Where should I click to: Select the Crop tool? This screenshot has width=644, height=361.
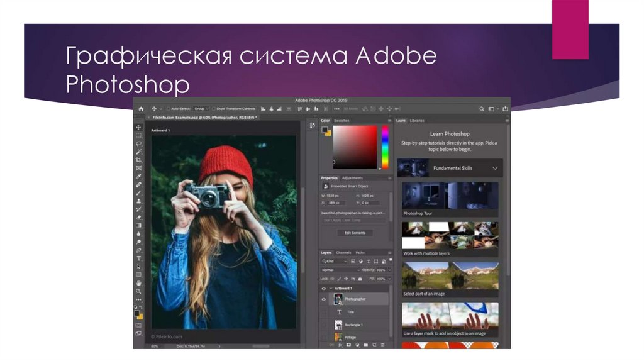[x=139, y=160]
